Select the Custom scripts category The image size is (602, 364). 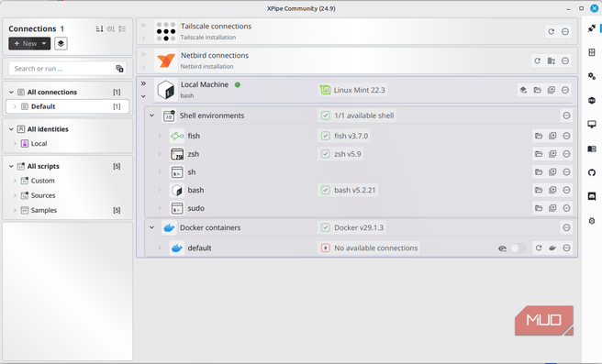pos(42,181)
